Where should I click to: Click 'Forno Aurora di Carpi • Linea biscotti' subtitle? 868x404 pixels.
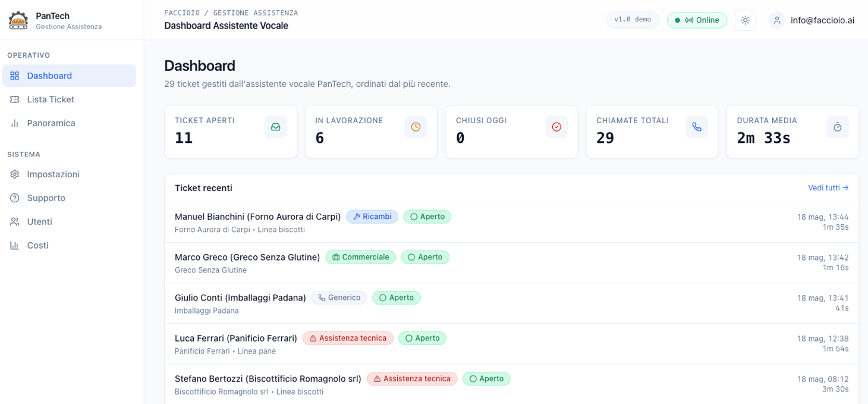pyautogui.click(x=240, y=230)
